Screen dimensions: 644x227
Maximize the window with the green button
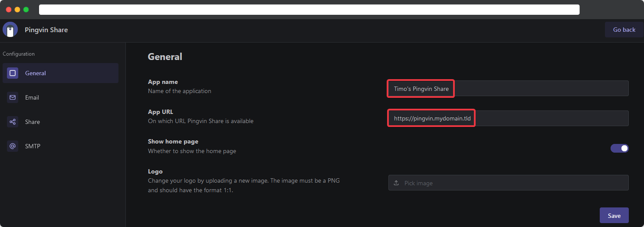pyautogui.click(x=26, y=10)
